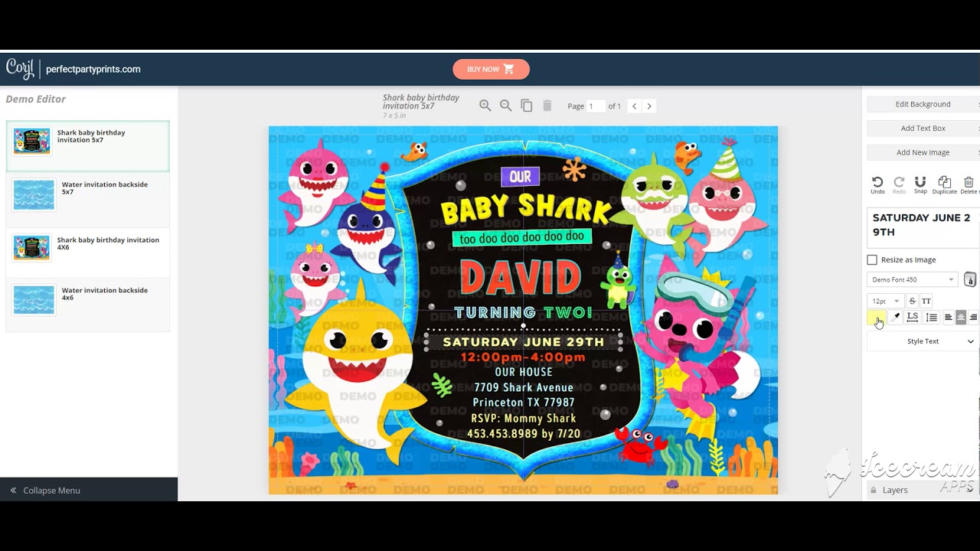Click the shopping cart icon
This screenshot has width=980, height=551.
509,69
